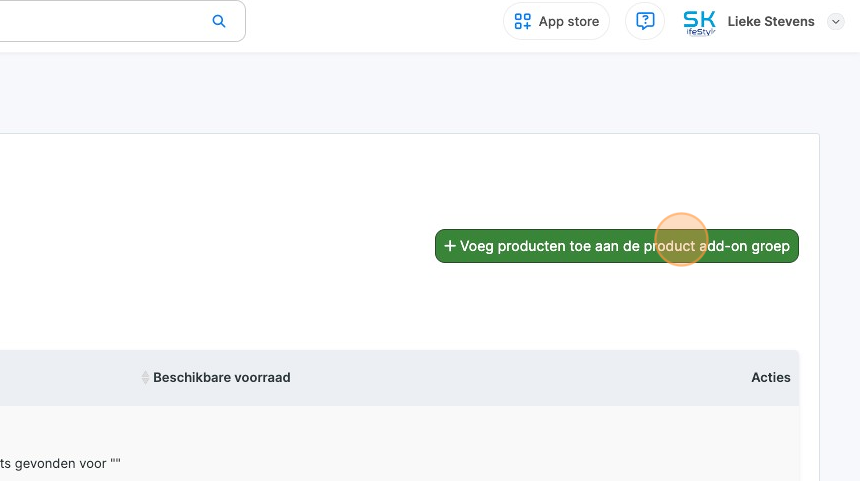860x481 pixels.
Task: Click the App store grid icon
Action: 522,21
